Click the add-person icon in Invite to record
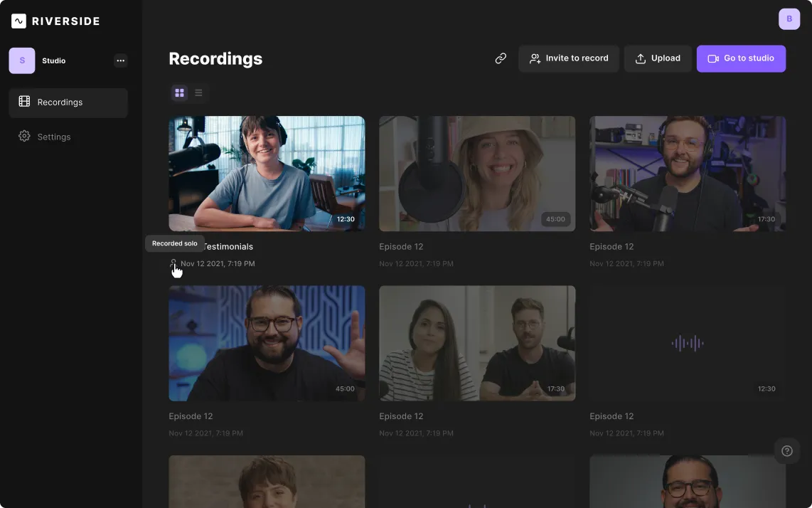Viewport: 812px width, 508px height. click(535, 58)
